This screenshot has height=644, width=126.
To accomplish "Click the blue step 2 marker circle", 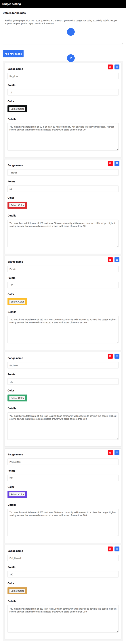I will [71, 58].
